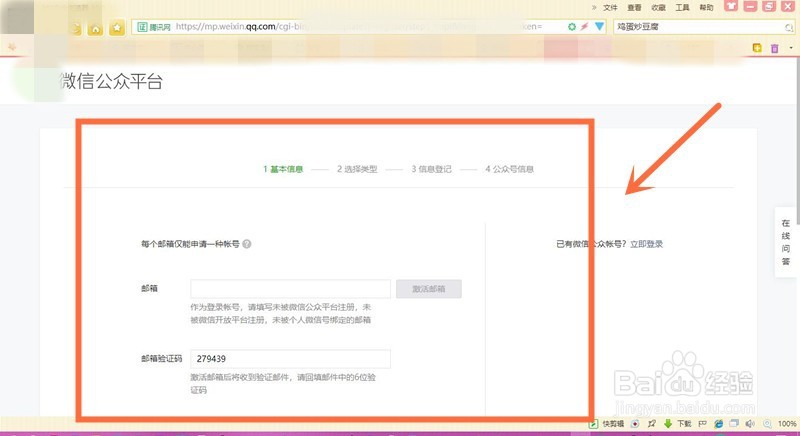Click the IE browser-mode icon in status bar
The width and height of the screenshot is (800, 436).
(x=718, y=424)
